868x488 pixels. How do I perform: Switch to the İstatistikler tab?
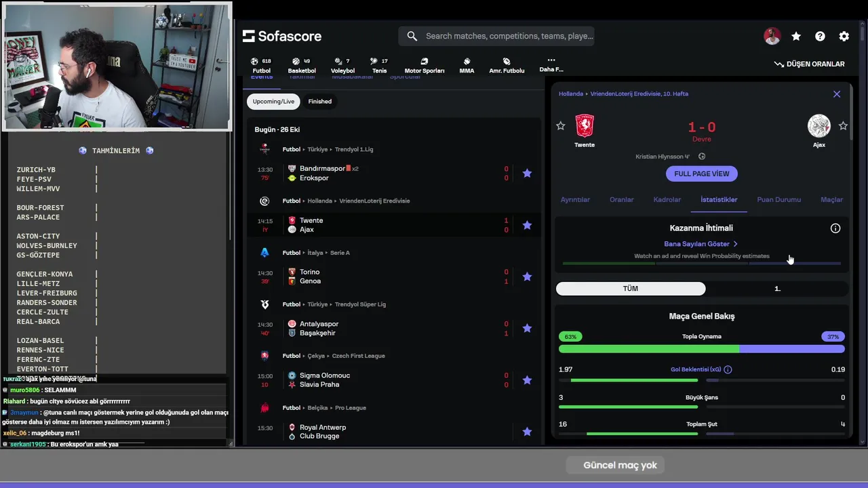coord(719,200)
